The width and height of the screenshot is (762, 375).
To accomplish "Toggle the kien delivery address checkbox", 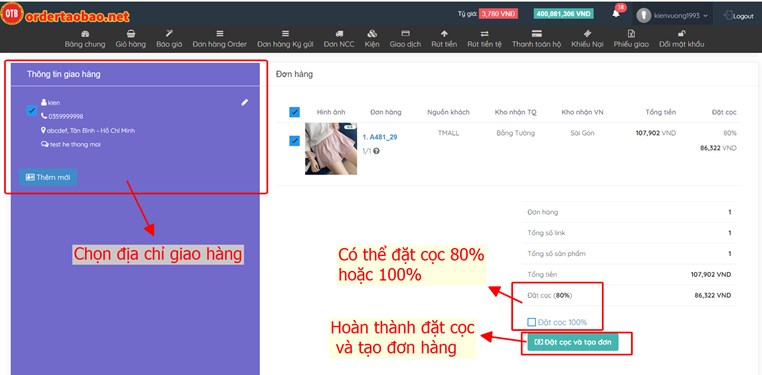I will tap(32, 111).
